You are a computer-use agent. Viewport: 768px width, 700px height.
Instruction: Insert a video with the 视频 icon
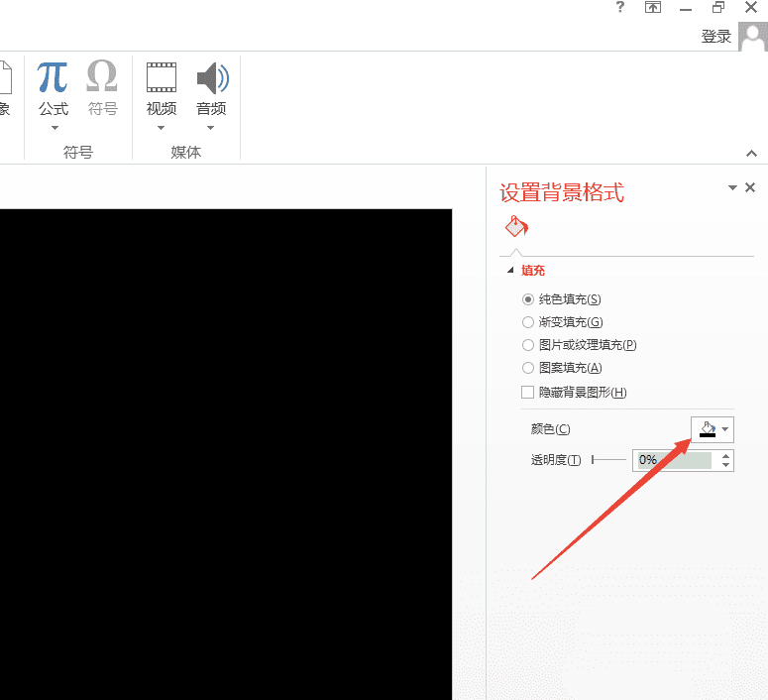[x=162, y=77]
